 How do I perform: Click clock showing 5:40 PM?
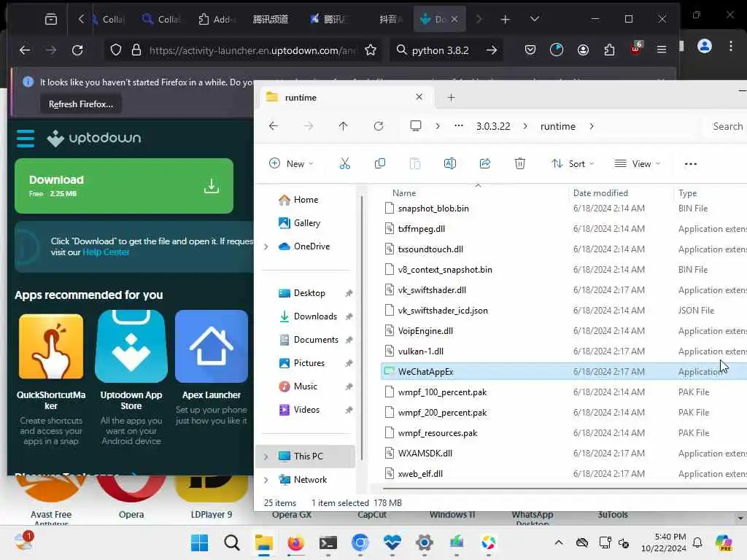point(670,537)
